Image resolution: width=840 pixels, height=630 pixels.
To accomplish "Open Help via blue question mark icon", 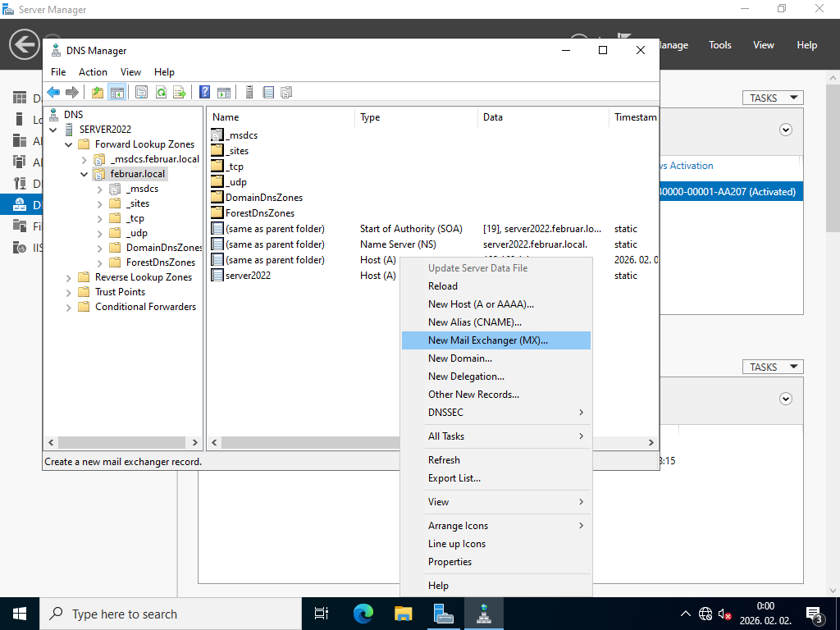I will (x=205, y=92).
